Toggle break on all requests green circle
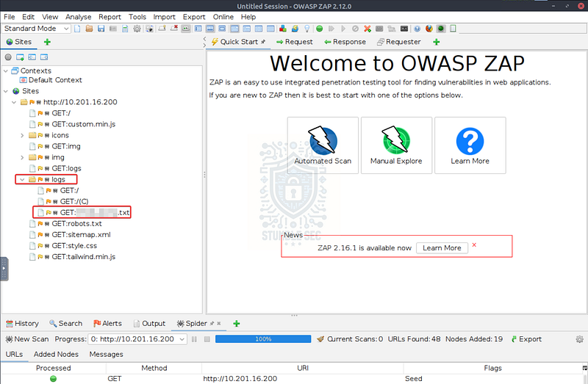This screenshot has width=588, height=384. pyautogui.click(x=320, y=29)
